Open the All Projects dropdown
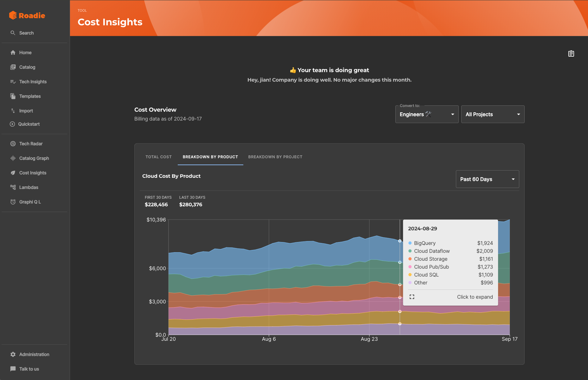 [493, 114]
